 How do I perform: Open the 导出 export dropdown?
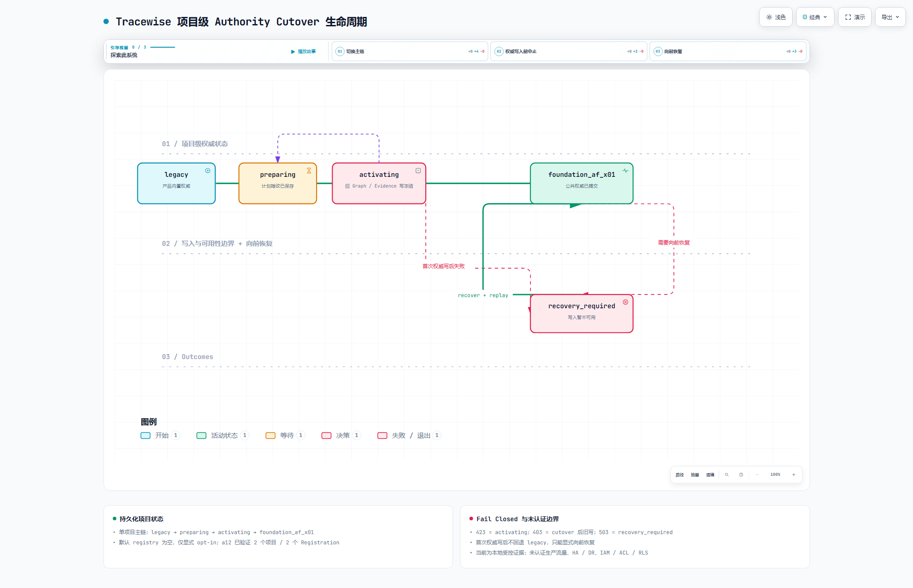click(x=890, y=17)
